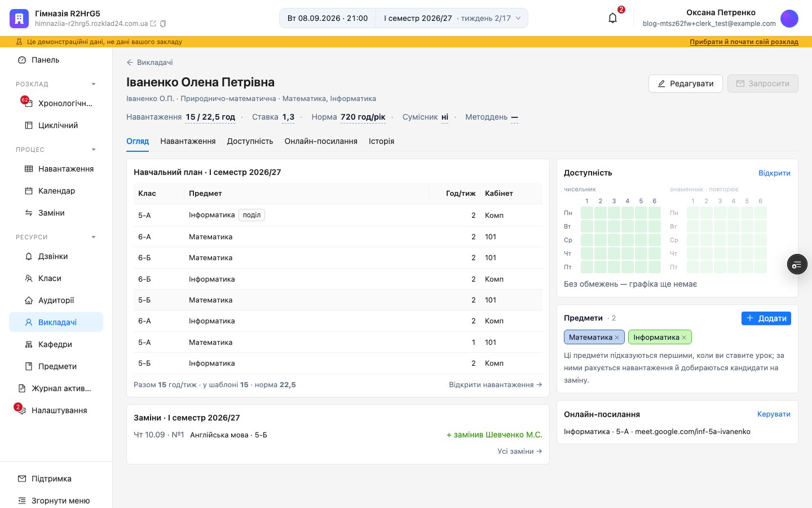Click the school logo icon
The height and width of the screenshot is (508, 812).
(x=19, y=19)
